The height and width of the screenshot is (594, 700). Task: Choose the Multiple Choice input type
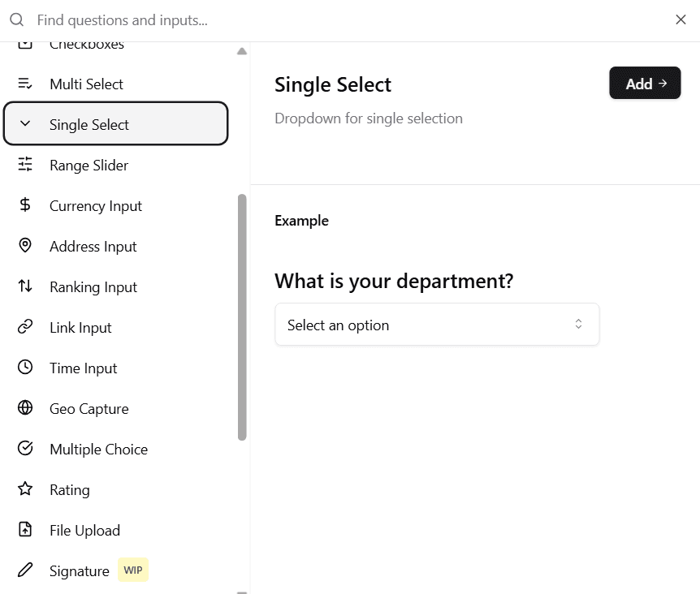(x=99, y=449)
